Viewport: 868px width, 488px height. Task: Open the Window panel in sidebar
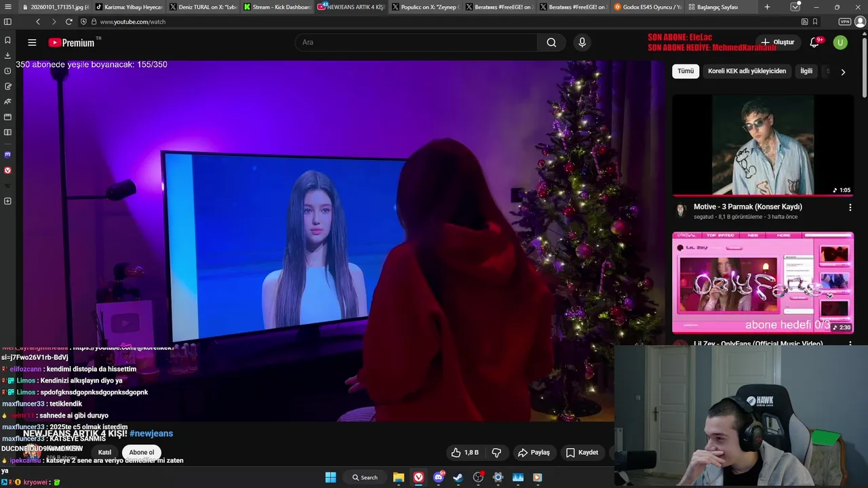pos(7,117)
